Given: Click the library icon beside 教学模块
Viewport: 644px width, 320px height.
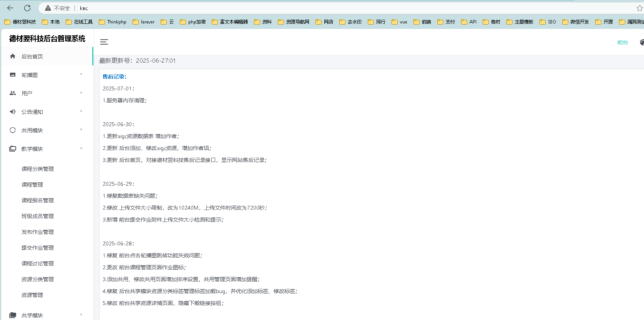Looking at the screenshot, I should [13, 148].
